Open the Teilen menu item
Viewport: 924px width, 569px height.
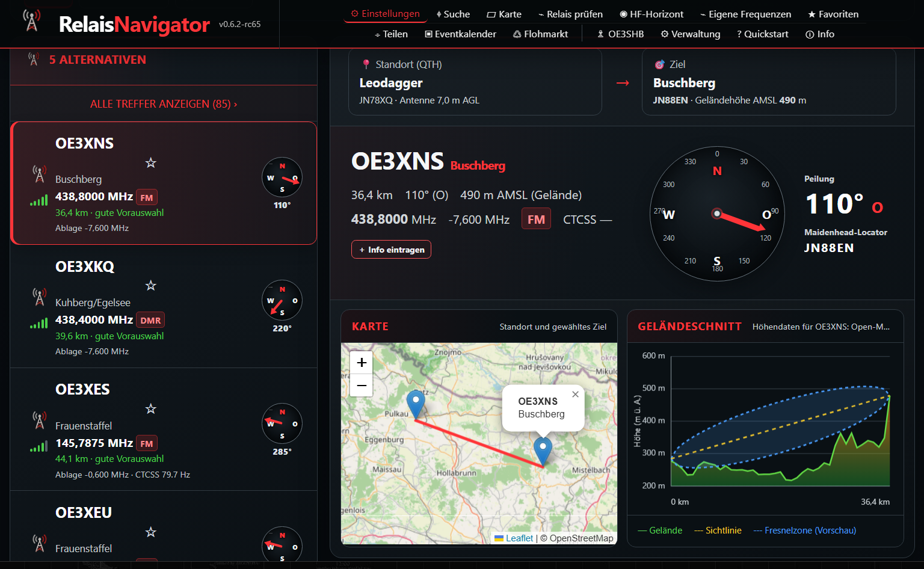tap(391, 34)
